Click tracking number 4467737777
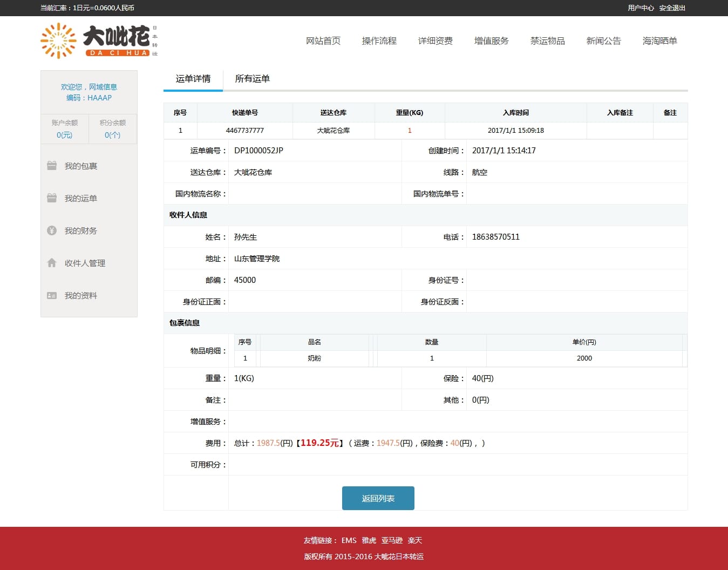728x570 pixels. (x=245, y=131)
